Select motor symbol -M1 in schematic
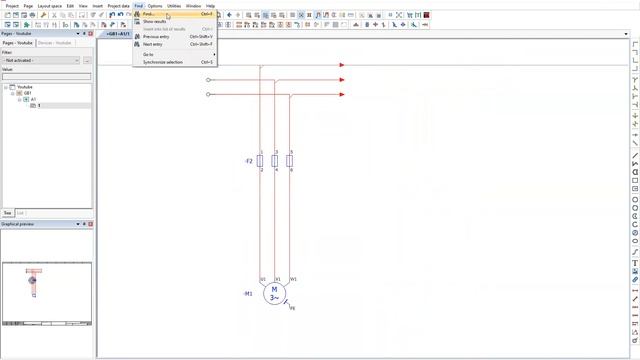640x360 pixels. 274,294
